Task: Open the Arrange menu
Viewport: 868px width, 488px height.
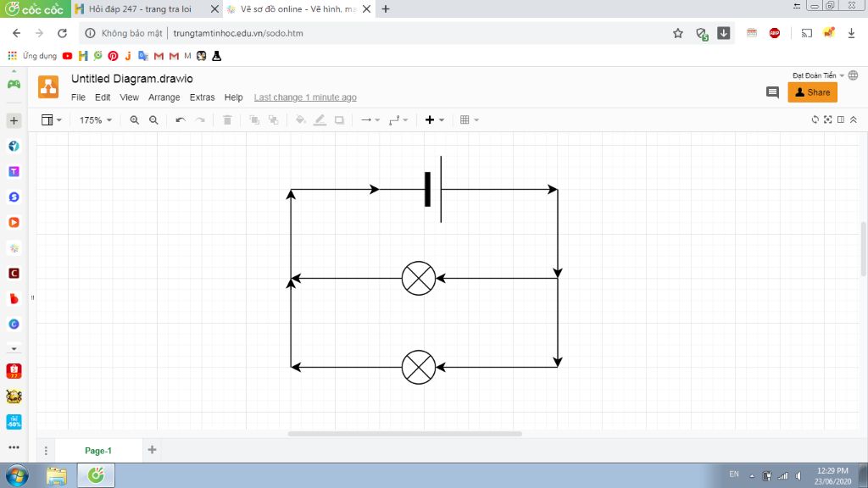Action: [x=164, y=97]
